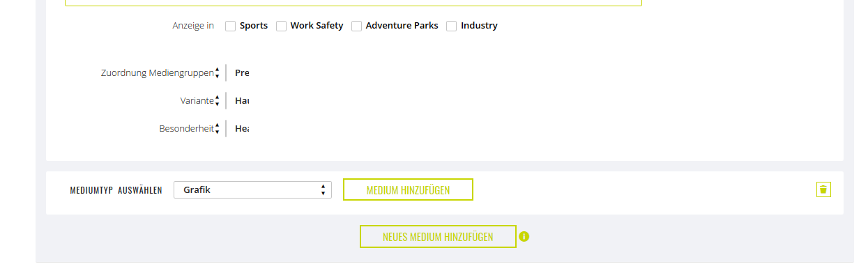Screen dimensions: 868x264
Task: Expand the truncated 'Hea' Besonderheit value
Action: tap(242, 128)
